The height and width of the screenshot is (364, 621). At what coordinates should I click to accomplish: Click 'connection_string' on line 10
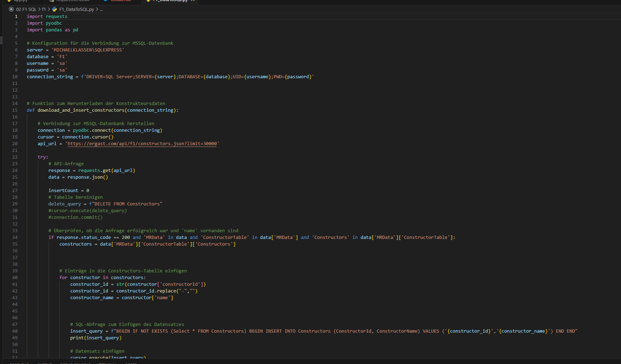tap(50, 77)
